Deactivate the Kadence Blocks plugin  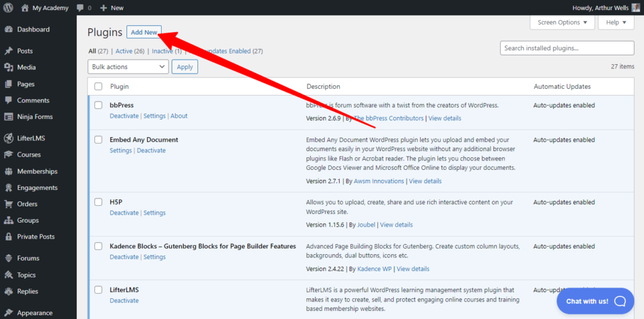[x=124, y=257]
